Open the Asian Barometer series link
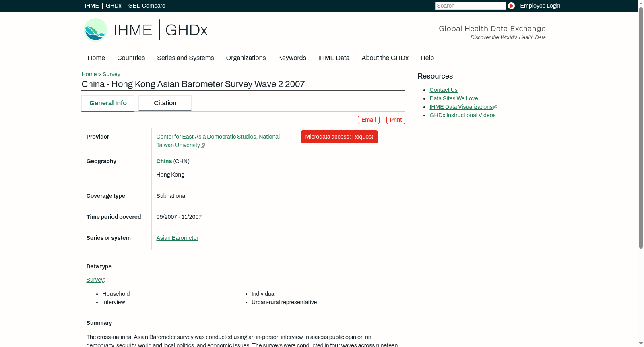The image size is (644, 347). click(x=177, y=238)
